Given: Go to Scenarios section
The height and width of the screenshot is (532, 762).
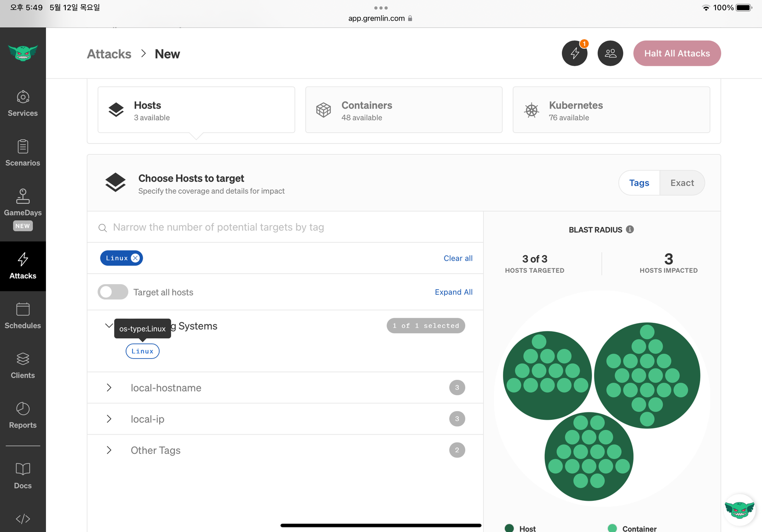Looking at the screenshot, I should (23, 153).
